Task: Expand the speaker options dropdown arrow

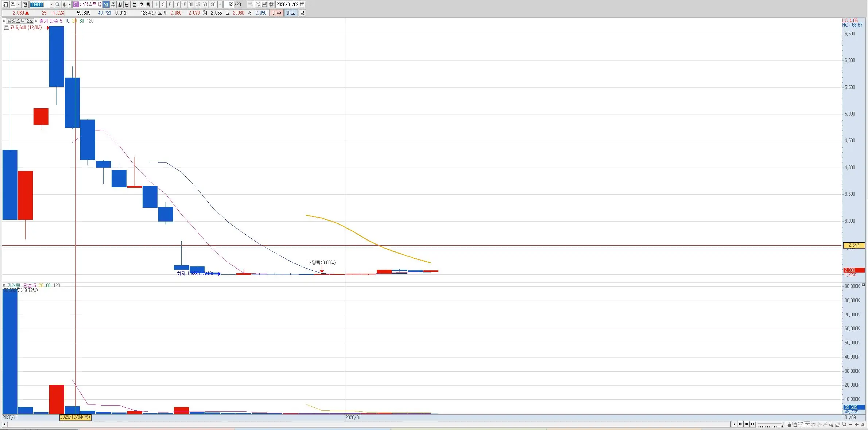Action: (x=70, y=4)
